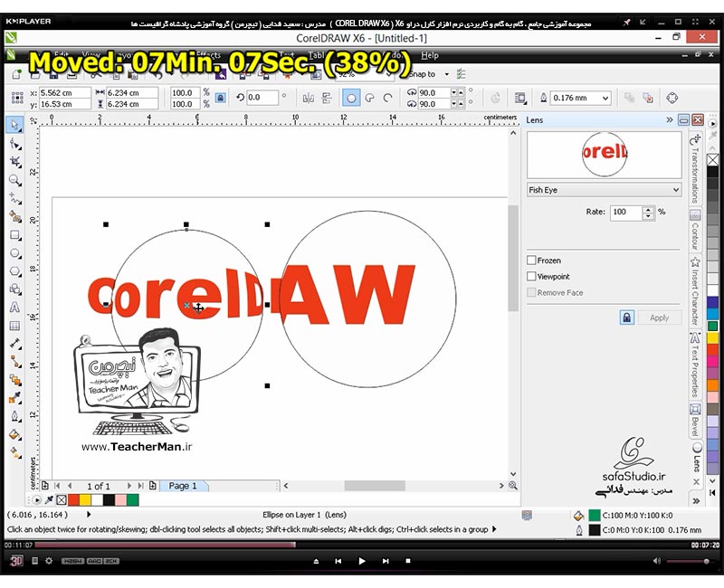
Task: Click Mirror vertically icon in property bar
Action: click(x=327, y=98)
